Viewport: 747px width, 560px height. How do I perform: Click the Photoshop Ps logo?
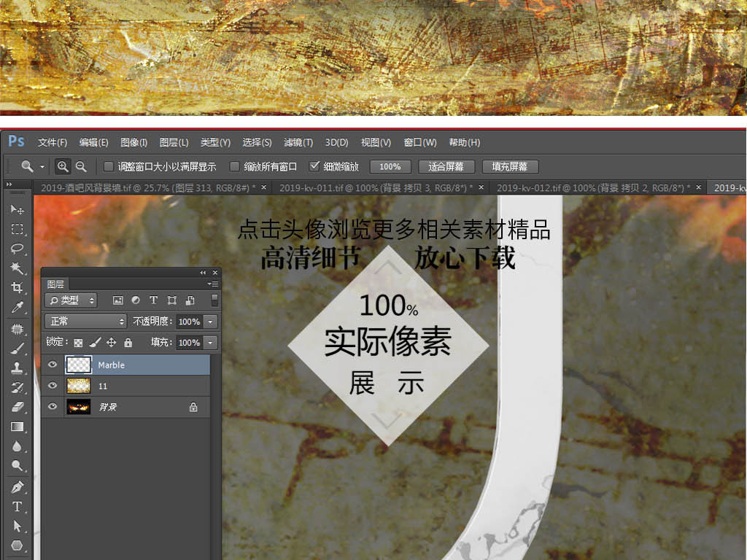click(x=16, y=141)
